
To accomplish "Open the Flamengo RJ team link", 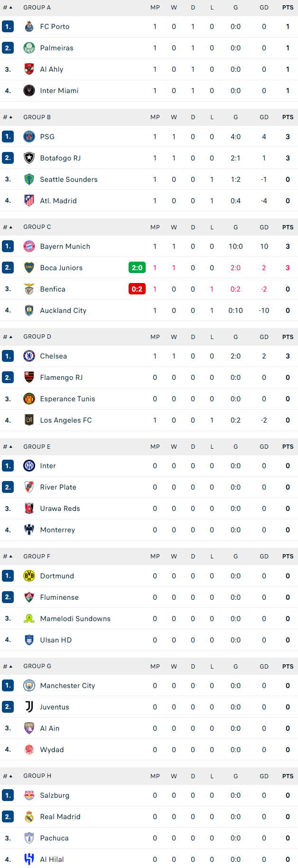I will (61, 377).
